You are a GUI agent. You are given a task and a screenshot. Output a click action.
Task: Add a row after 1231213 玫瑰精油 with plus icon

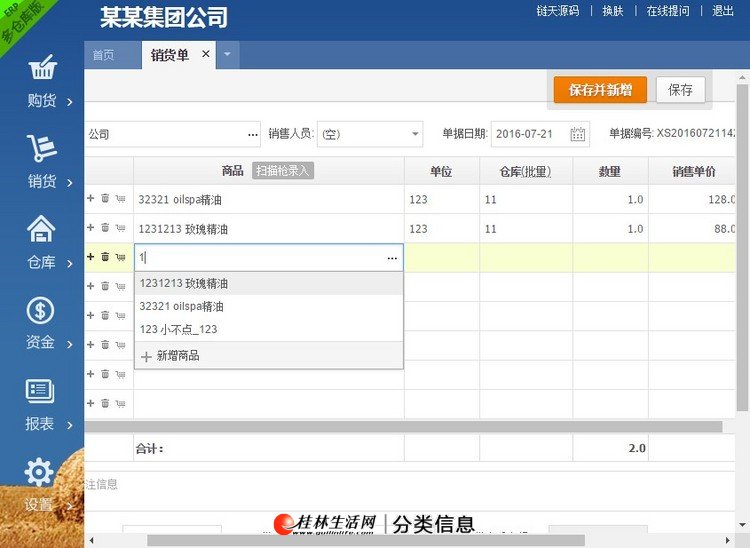(90, 228)
